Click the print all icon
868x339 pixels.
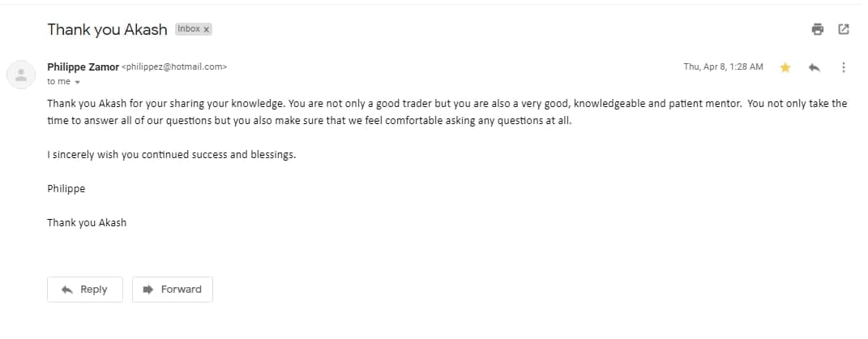coord(818,29)
